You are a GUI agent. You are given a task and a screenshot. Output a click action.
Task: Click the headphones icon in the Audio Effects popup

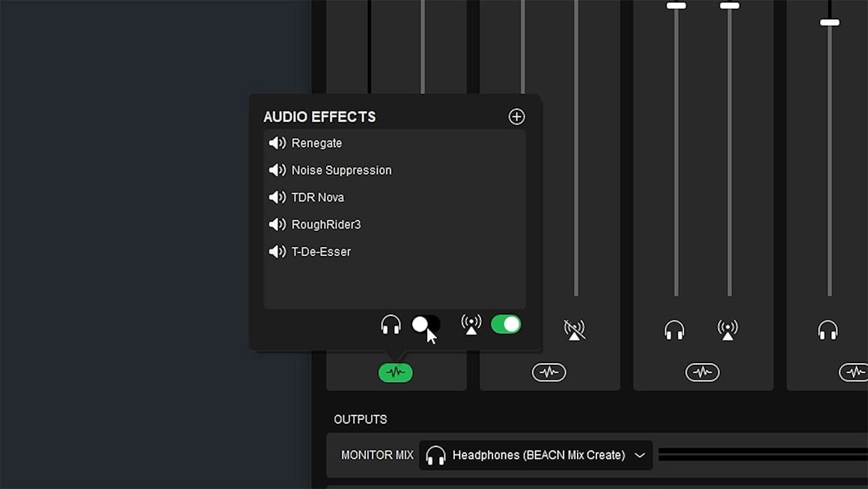(391, 324)
